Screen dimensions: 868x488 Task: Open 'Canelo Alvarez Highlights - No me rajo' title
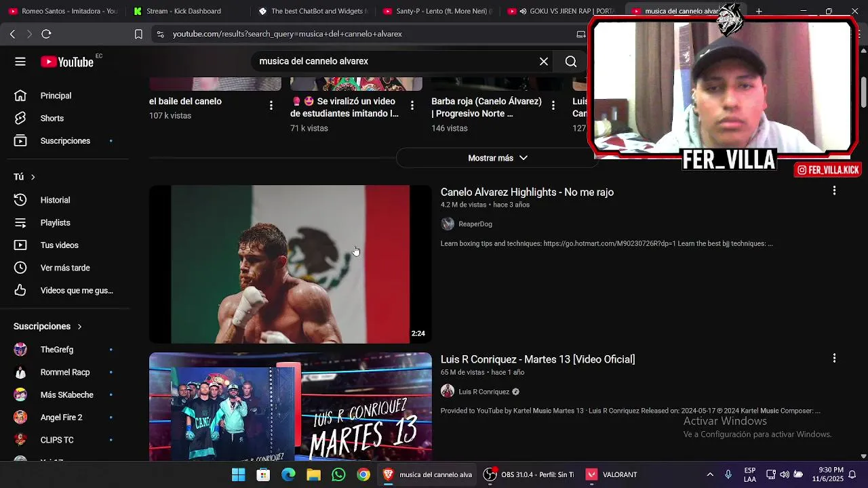(527, 192)
